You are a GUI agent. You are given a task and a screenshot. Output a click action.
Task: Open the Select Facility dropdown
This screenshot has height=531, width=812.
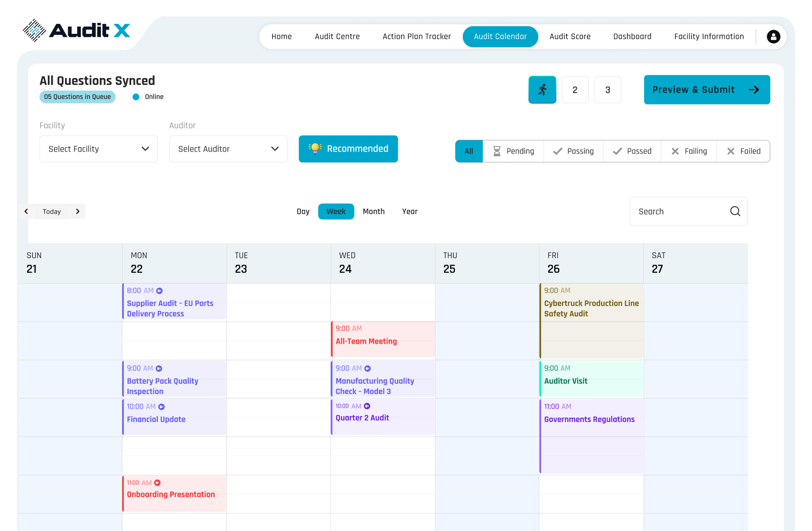pos(98,149)
